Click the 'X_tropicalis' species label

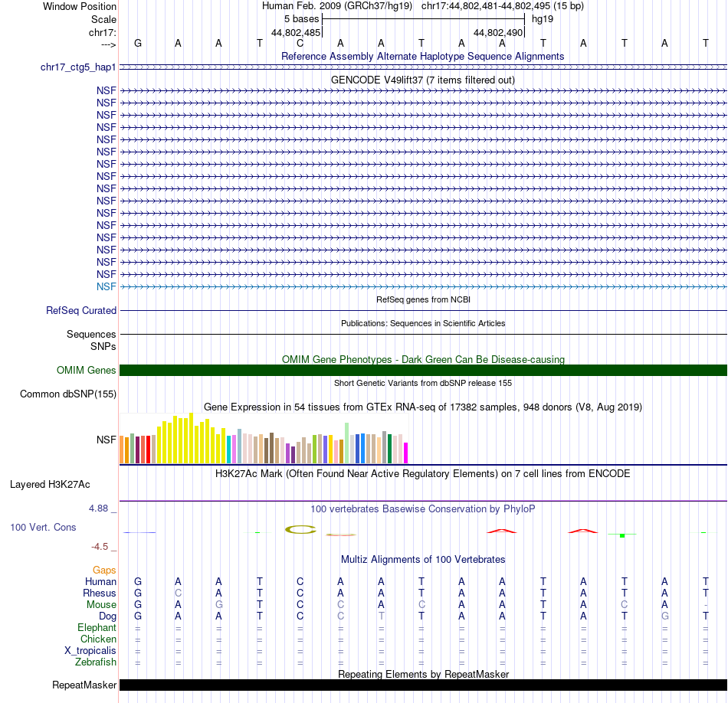pos(90,651)
